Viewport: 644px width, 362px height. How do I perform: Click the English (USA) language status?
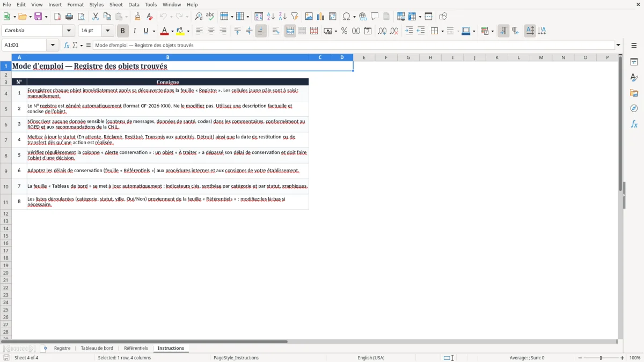371,358
